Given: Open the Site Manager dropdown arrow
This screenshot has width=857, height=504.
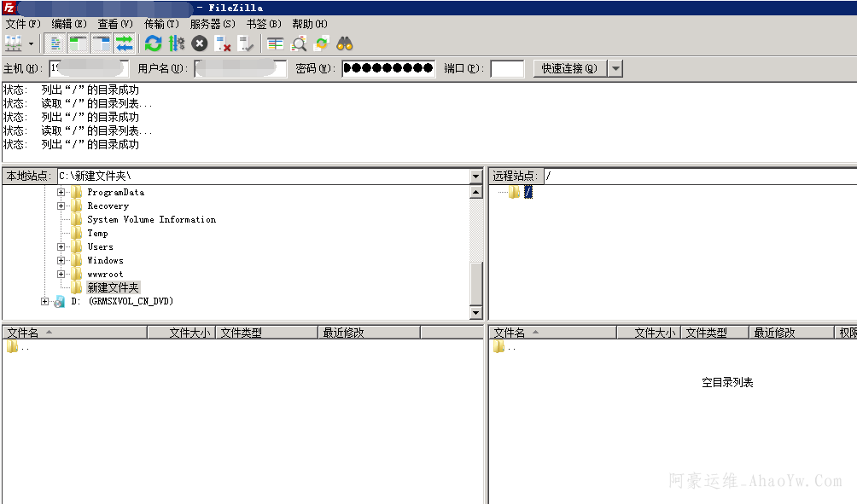Looking at the screenshot, I should pos(31,43).
